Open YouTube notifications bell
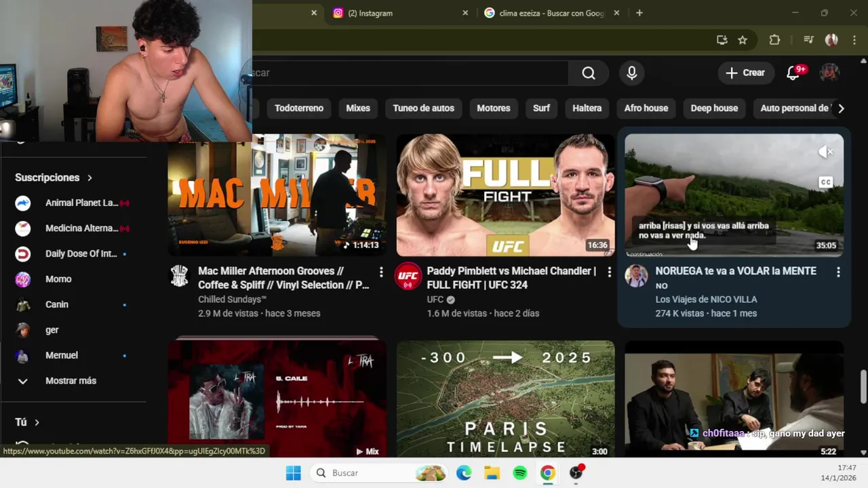 point(793,73)
